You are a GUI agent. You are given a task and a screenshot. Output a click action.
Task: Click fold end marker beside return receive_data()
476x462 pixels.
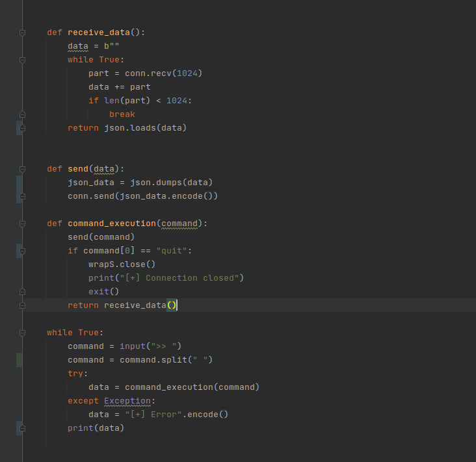(x=22, y=305)
